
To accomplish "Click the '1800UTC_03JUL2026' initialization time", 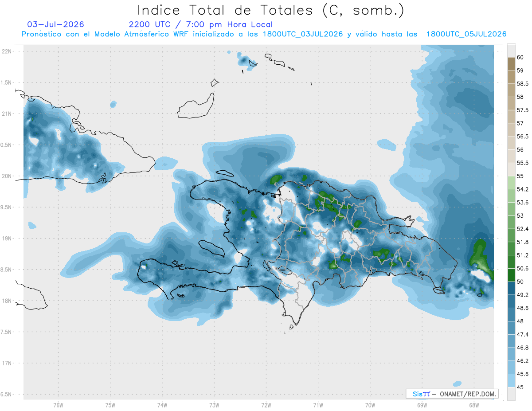I will 303,34.
